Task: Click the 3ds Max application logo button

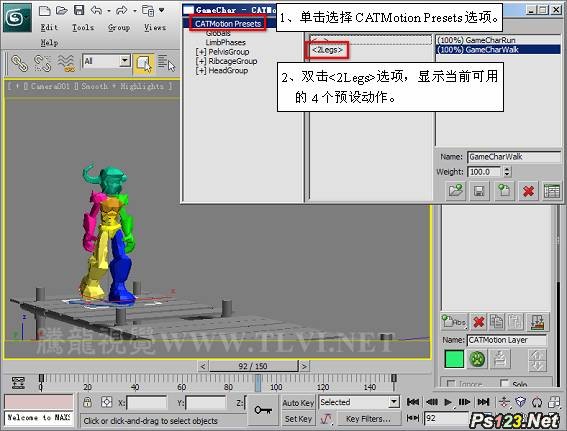Action: pyautogui.click(x=17, y=17)
